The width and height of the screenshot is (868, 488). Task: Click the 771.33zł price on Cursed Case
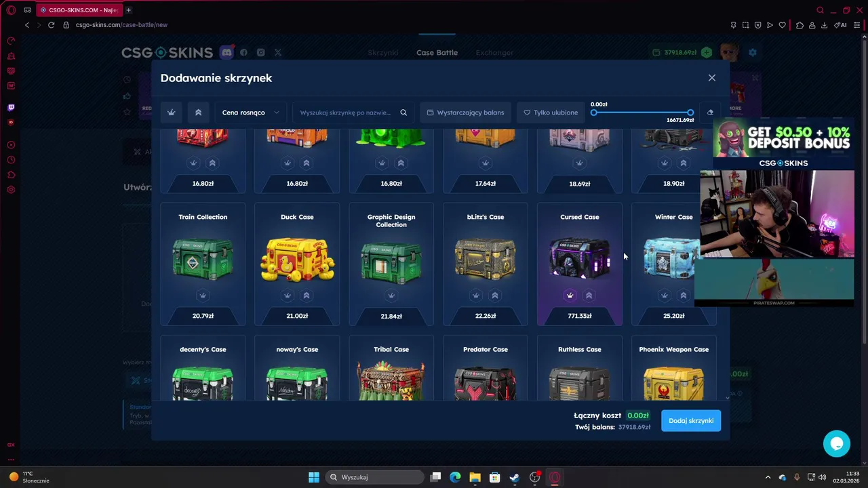pyautogui.click(x=580, y=316)
